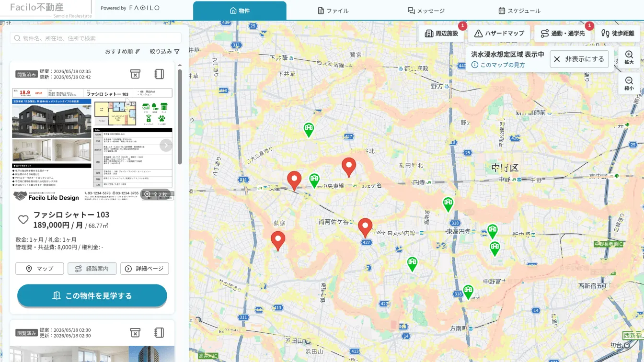The width and height of the screenshot is (644, 362).
Task: Open the 全2枚 image viewer
Action: click(x=156, y=194)
